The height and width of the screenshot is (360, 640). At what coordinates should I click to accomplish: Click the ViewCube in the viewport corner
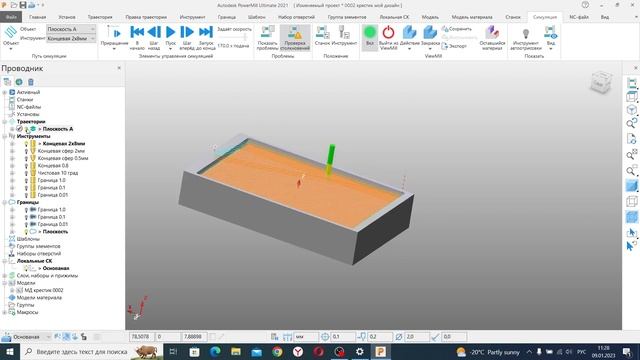pos(600,82)
